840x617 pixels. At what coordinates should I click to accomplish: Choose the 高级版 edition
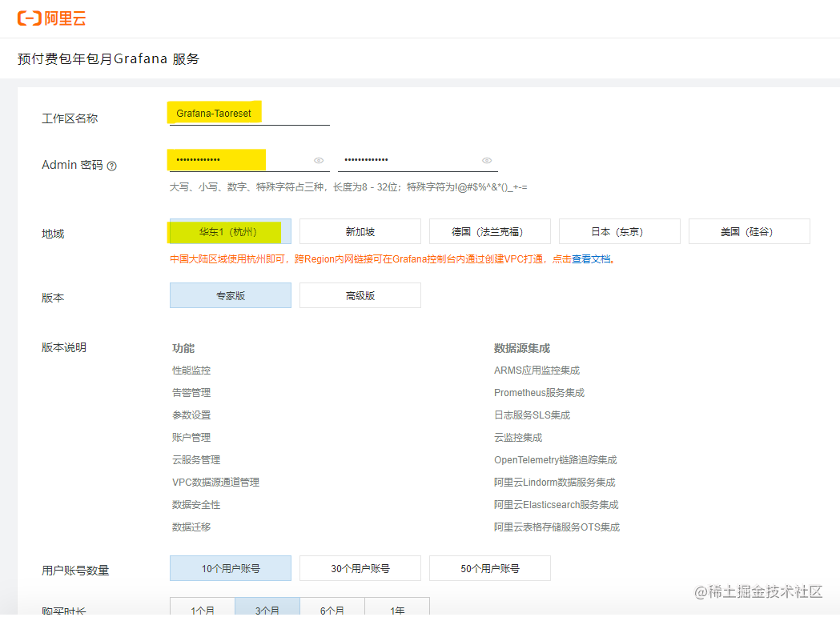[x=360, y=295]
